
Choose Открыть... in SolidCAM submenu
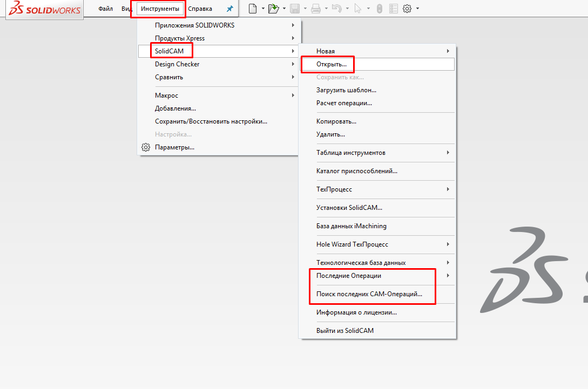point(377,64)
